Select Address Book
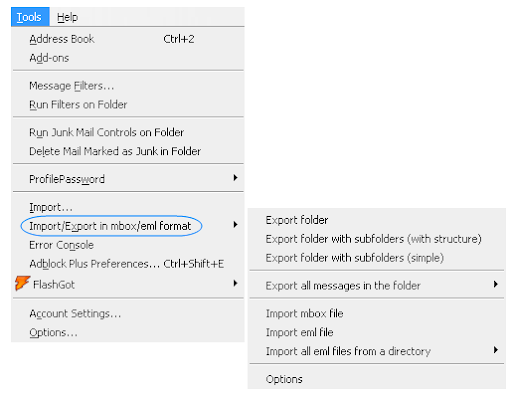512x400 pixels. [x=128, y=39]
